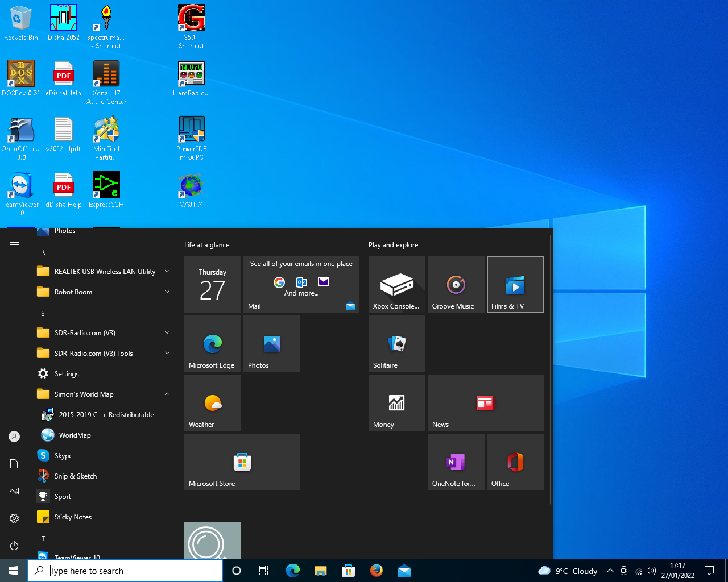Expand the REALTEK USB Wireless LAN Utility folder
The image size is (728, 582).
(167, 272)
